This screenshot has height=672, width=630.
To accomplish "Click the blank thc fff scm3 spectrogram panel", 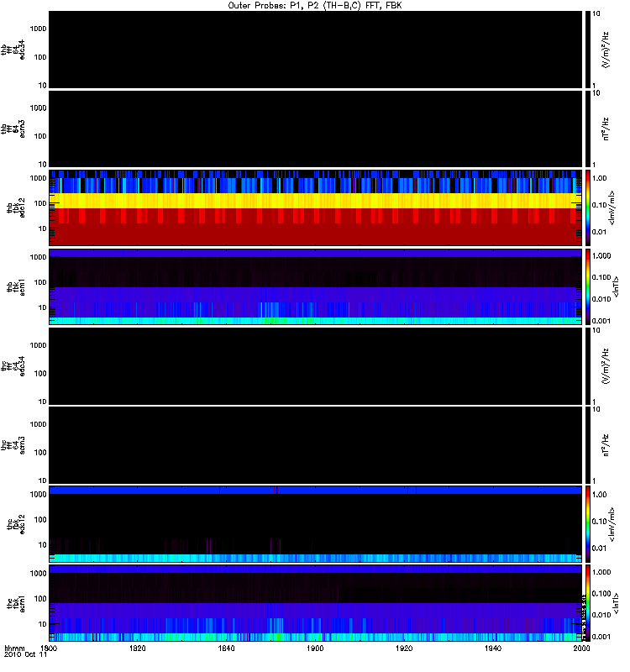I will point(315,445).
